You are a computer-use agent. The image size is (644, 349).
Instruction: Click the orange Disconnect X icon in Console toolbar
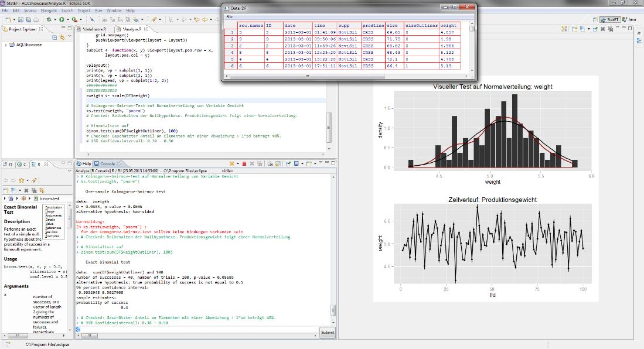pyautogui.click(x=232, y=163)
